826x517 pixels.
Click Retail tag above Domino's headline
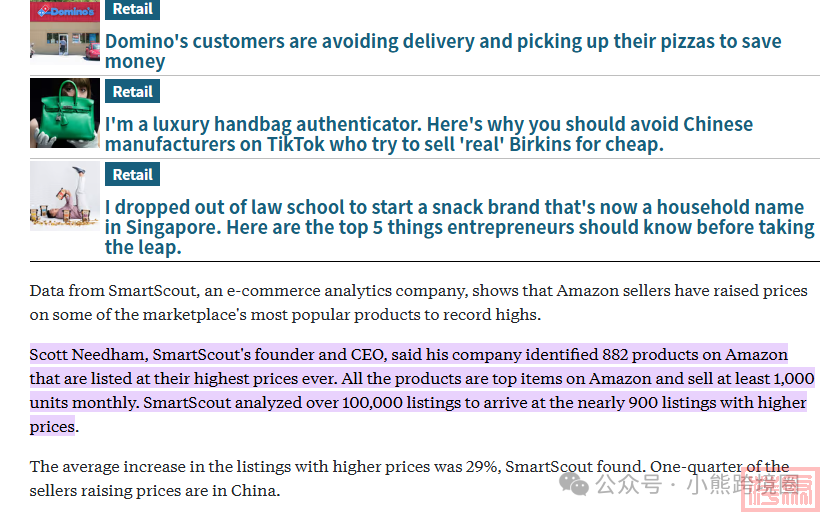(x=132, y=9)
